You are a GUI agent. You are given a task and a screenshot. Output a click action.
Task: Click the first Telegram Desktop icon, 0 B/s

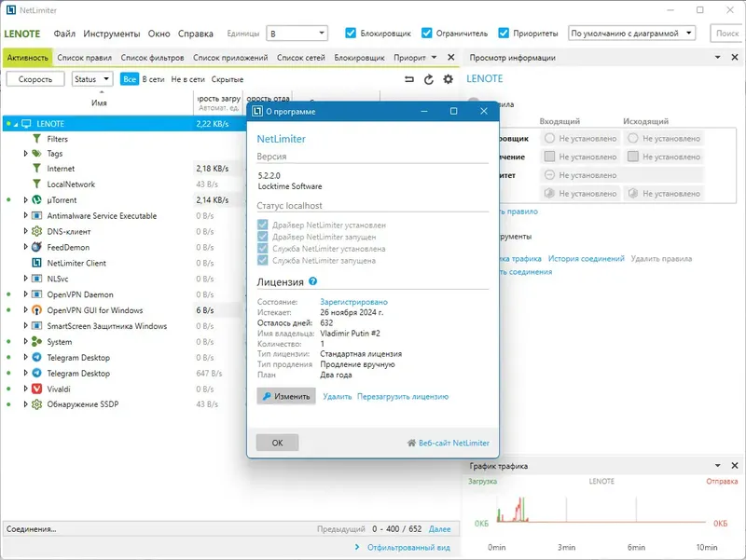coord(36,358)
